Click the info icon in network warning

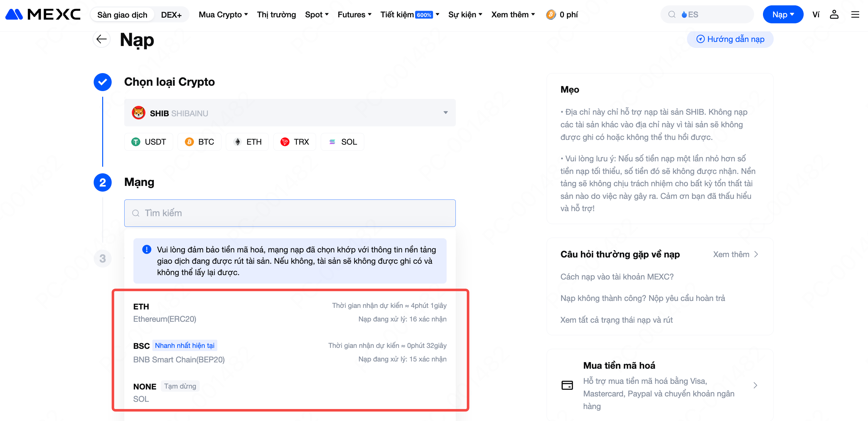[147, 249]
